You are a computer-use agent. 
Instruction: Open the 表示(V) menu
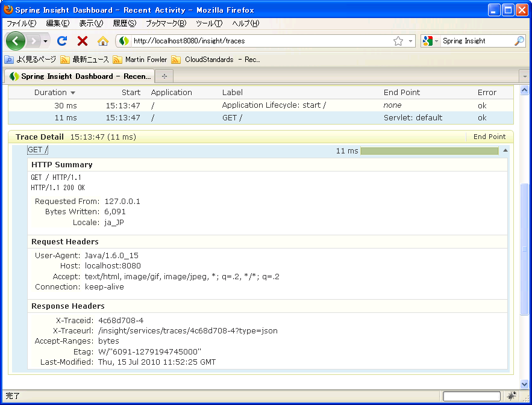click(91, 23)
